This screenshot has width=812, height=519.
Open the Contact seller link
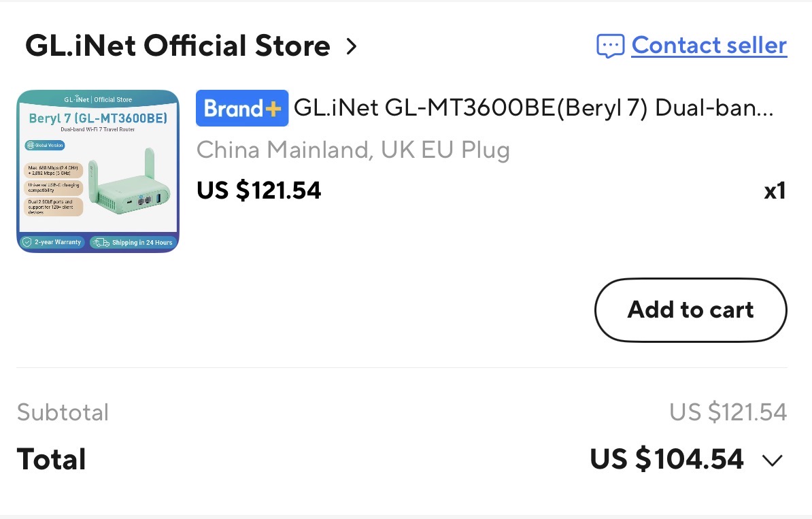(709, 45)
